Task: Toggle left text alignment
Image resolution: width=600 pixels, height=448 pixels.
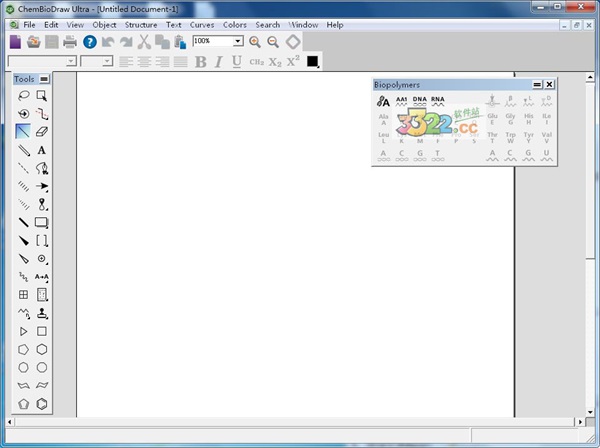Action: pyautogui.click(x=126, y=62)
